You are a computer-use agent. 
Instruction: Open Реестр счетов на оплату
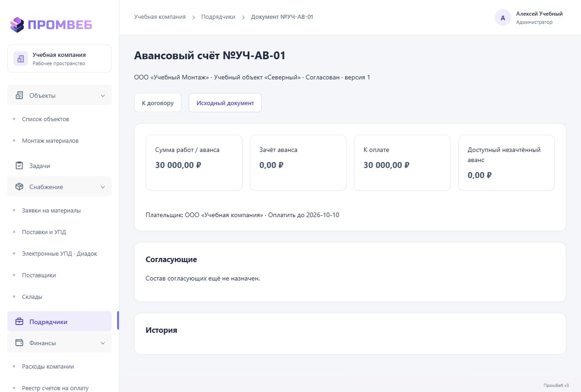coord(55,388)
